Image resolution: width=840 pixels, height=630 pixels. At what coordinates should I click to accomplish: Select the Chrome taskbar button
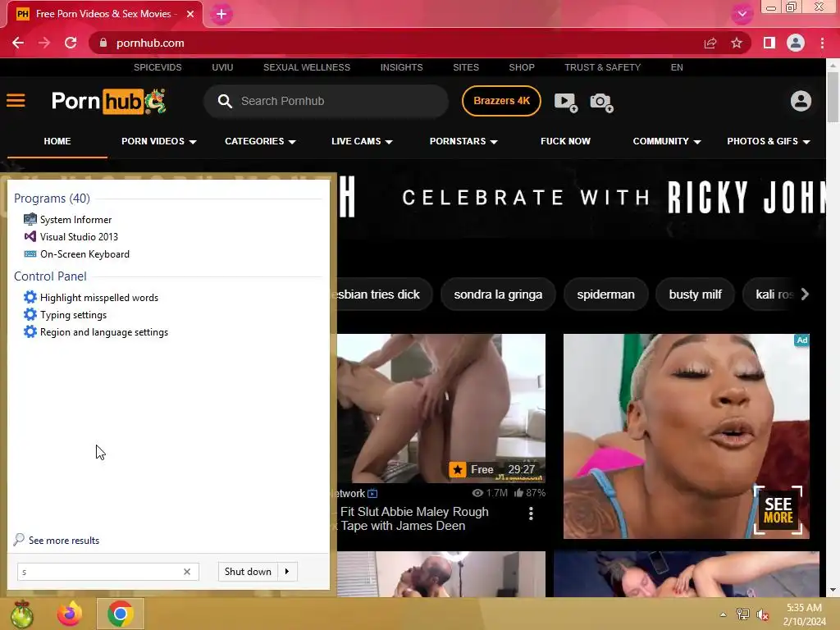[121, 614]
